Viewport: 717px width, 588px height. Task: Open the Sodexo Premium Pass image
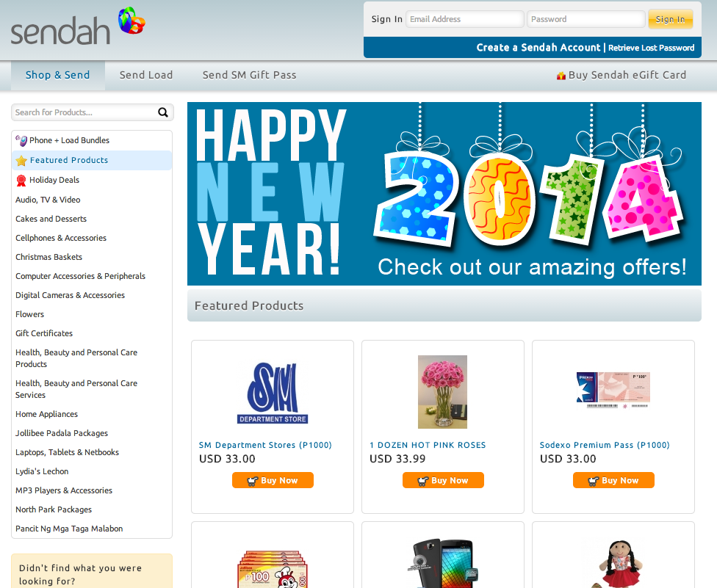[x=613, y=391]
